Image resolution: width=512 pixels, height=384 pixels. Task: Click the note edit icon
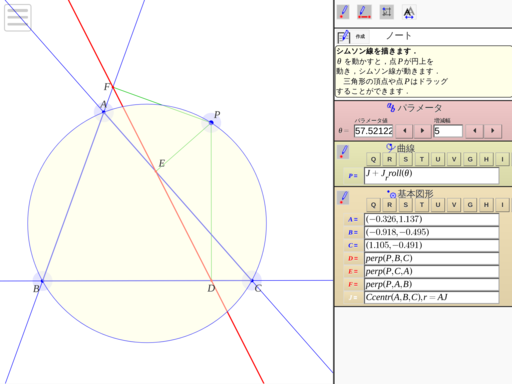(x=344, y=37)
